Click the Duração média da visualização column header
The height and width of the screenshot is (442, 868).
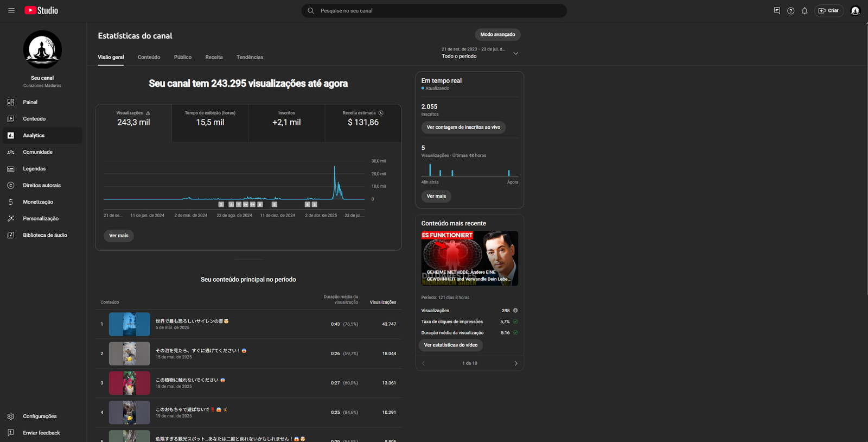pos(341,300)
